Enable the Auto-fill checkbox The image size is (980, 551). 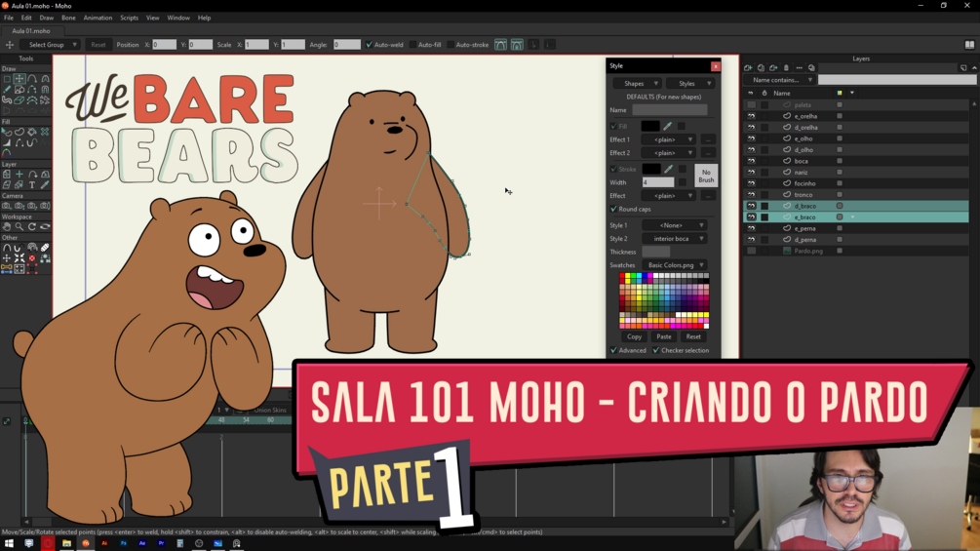tap(412, 44)
